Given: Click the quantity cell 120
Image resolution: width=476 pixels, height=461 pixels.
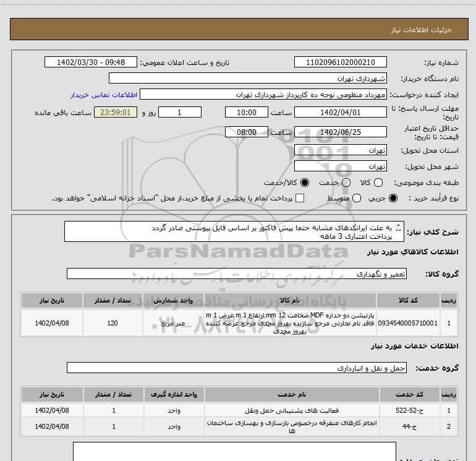Looking at the screenshot, I should [113, 323].
